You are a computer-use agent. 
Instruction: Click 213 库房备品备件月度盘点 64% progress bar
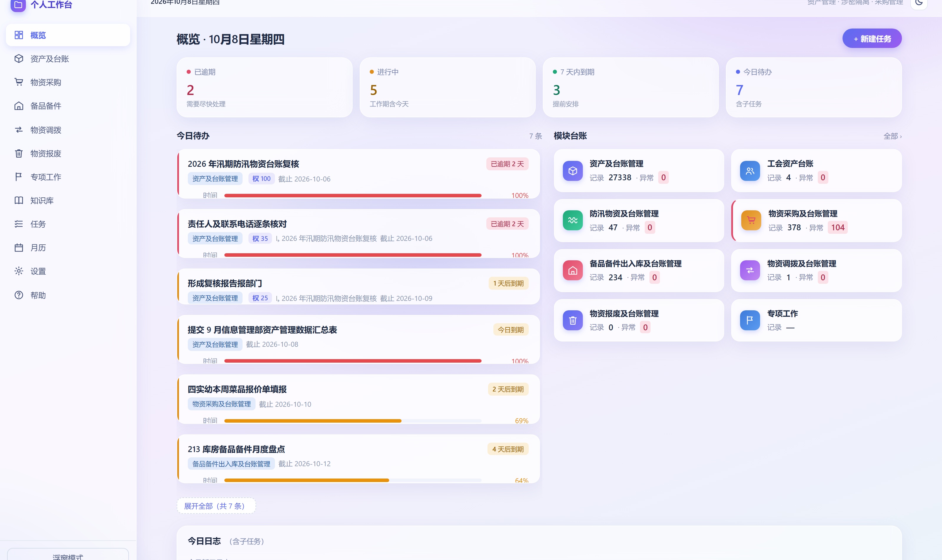pyautogui.click(x=353, y=480)
